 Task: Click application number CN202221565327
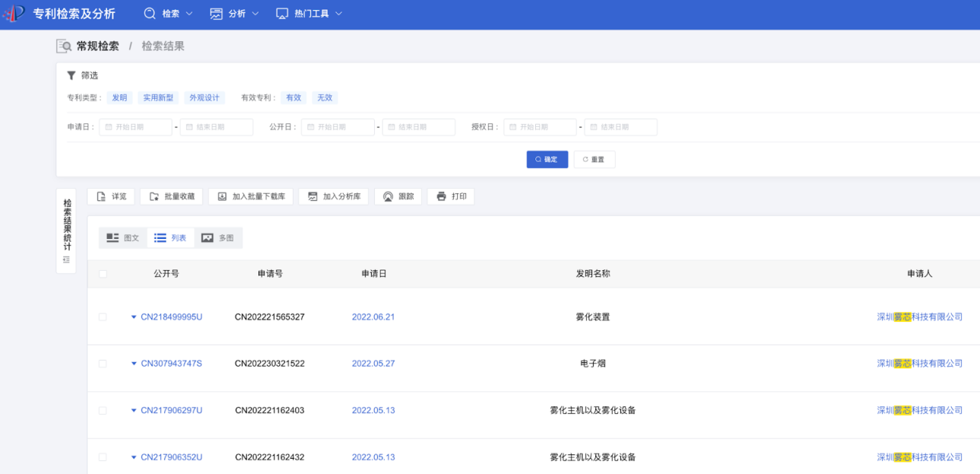click(270, 317)
